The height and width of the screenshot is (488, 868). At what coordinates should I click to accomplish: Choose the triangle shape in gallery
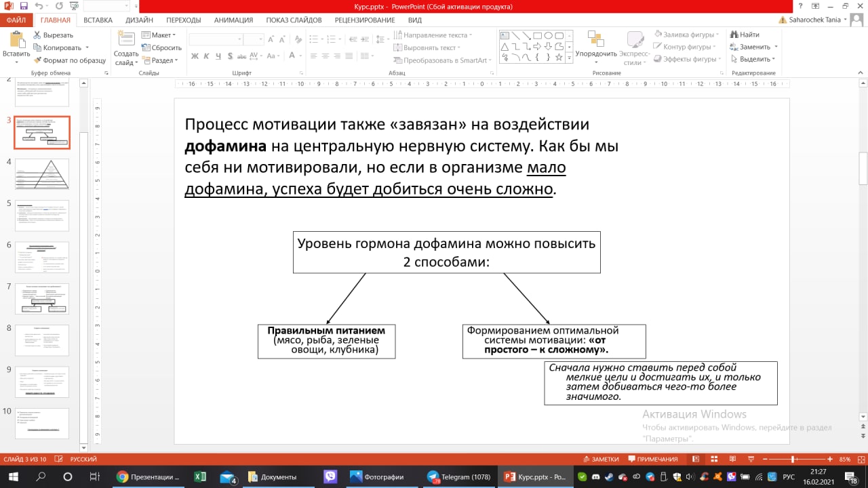coord(505,46)
